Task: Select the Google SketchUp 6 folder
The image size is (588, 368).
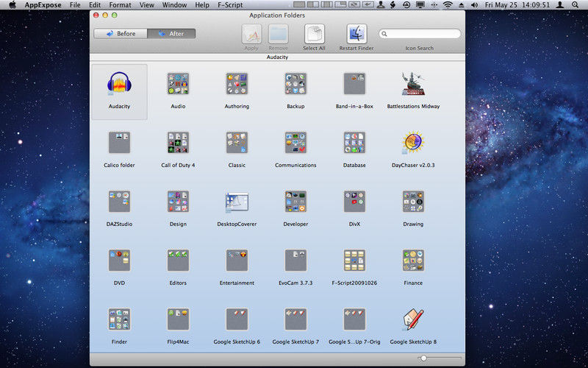Action: (237, 319)
